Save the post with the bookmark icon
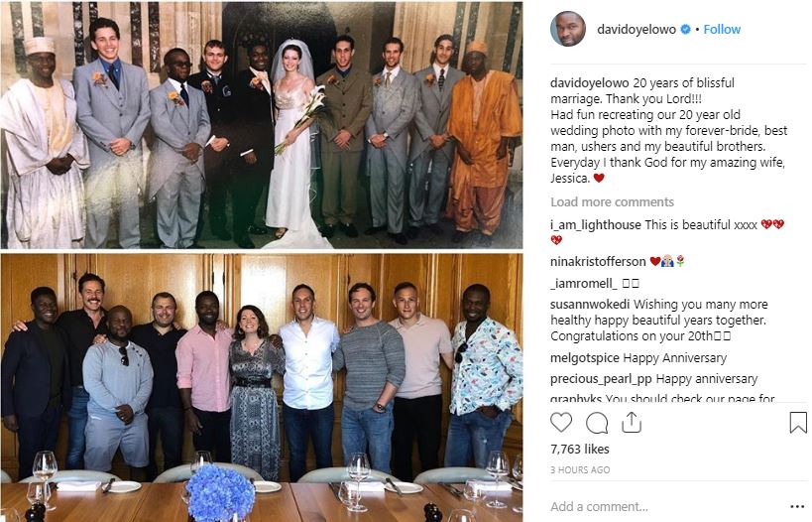 coord(798,423)
